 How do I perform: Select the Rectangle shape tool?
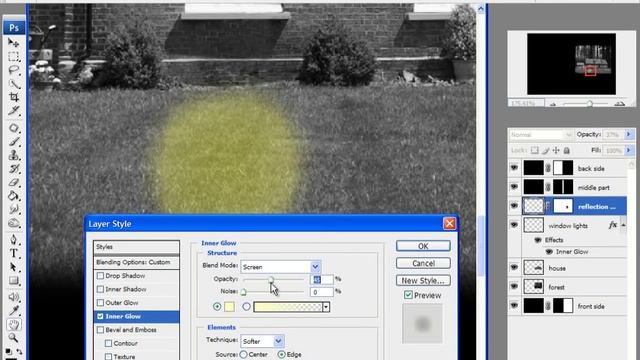click(x=13, y=281)
